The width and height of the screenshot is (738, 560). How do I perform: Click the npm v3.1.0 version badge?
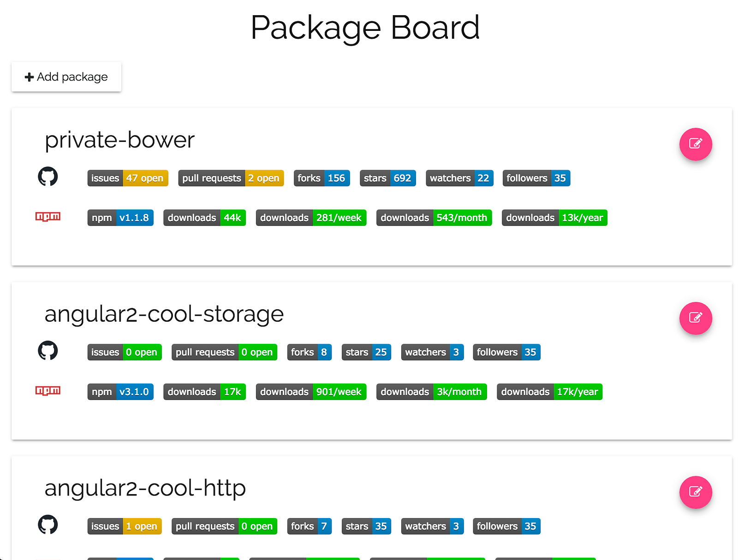tap(120, 392)
